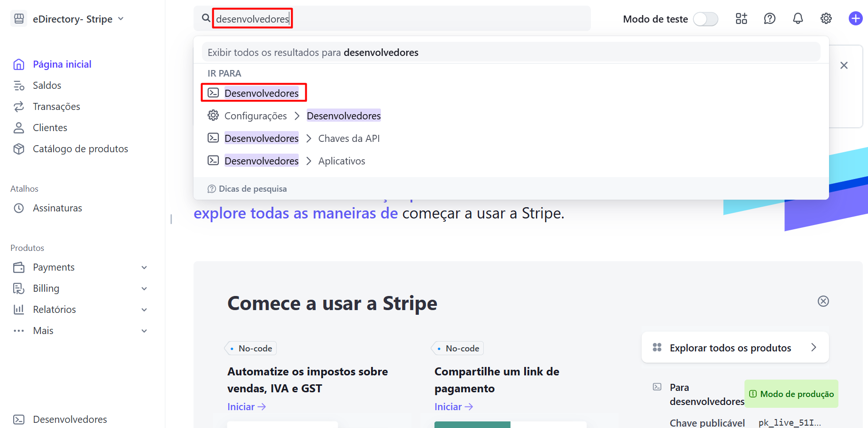This screenshot has height=428, width=868.
Task: Click the blue plus create button
Action: click(855, 18)
